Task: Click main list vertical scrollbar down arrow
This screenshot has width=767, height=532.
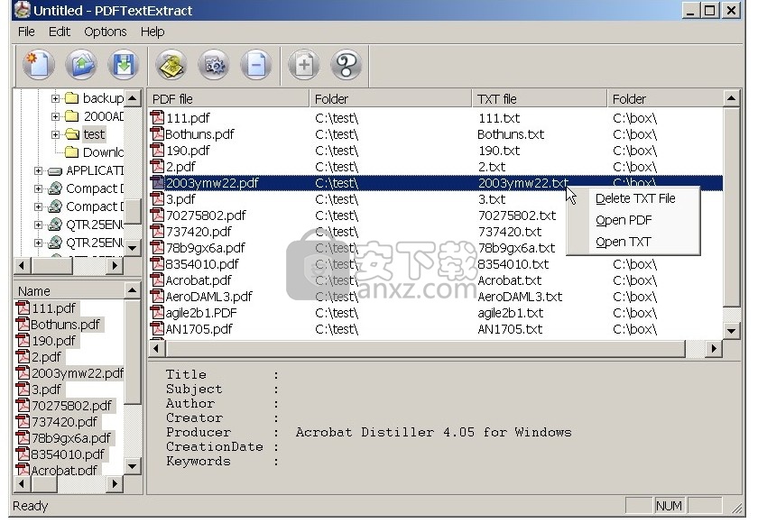Action: pos(731,331)
